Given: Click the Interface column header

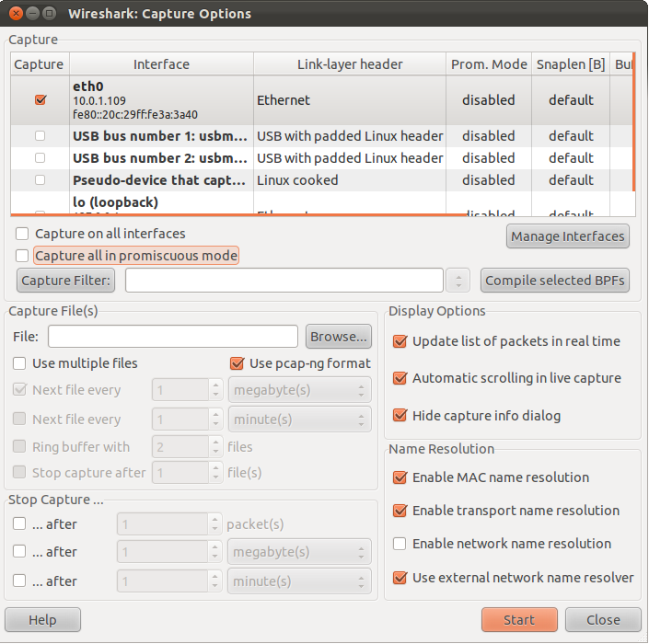Looking at the screenshot, I should click(161, 64).
